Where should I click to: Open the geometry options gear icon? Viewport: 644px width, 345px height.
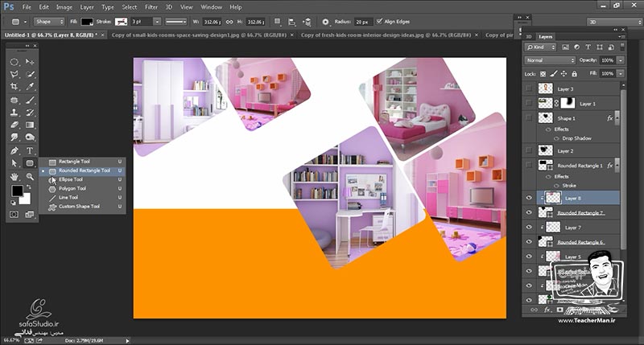(x=325, y=22)
